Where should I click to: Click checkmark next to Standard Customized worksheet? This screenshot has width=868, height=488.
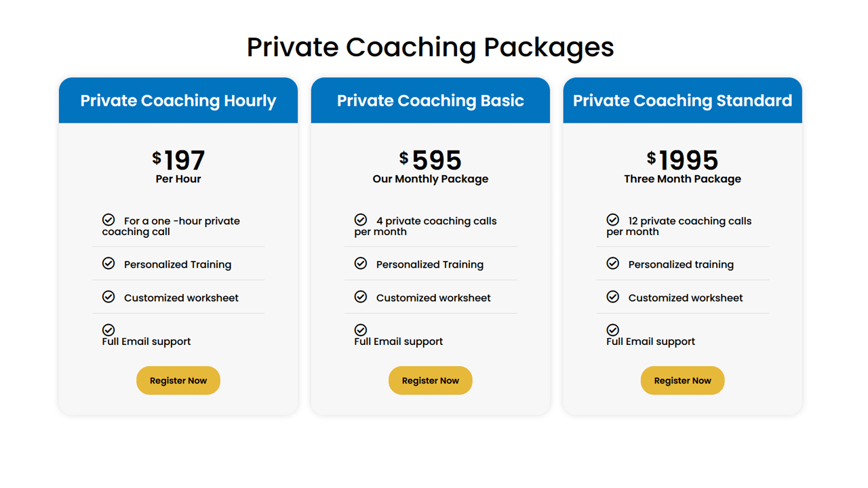click(613, 297)
